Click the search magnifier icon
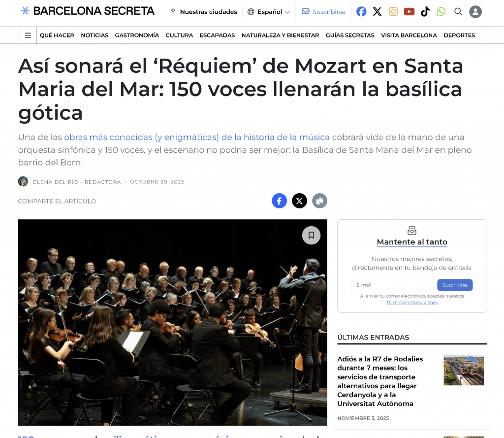 458,12
